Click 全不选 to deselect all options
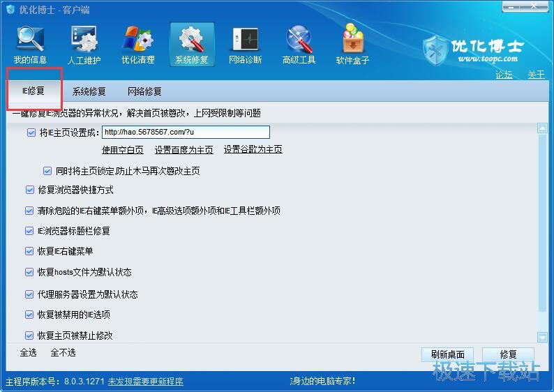Image resolution: width=554 pixels, height=392 pixels. coord(63,352)
